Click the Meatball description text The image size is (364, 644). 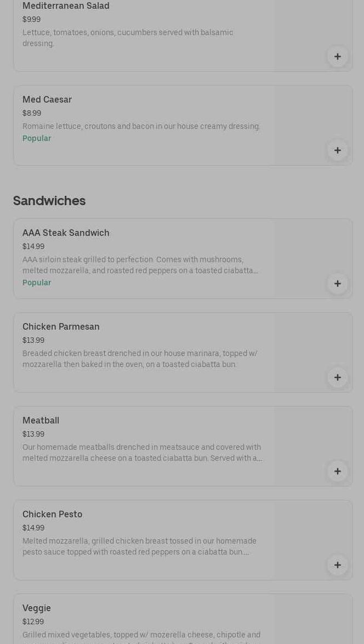click(x=142, y=453)
